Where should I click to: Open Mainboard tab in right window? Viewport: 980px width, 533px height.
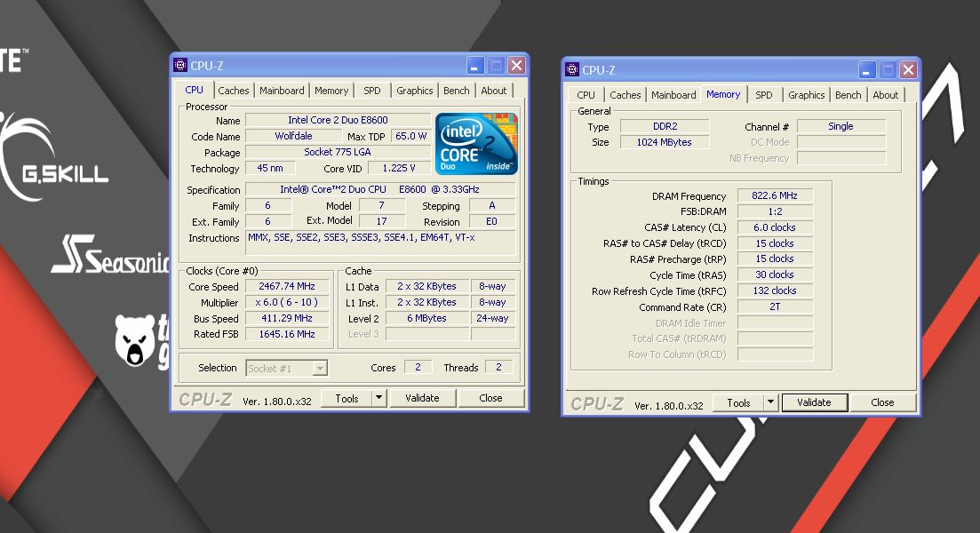coord(673,95)
